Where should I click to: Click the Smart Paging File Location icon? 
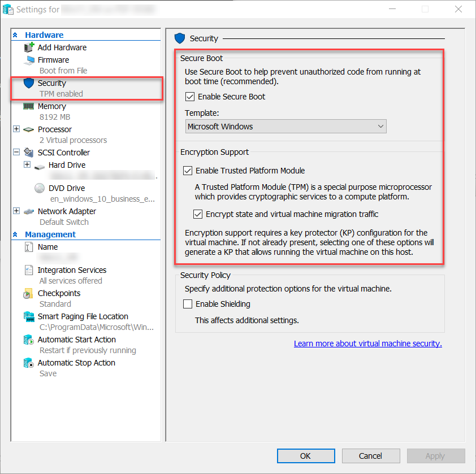point(29,317)
